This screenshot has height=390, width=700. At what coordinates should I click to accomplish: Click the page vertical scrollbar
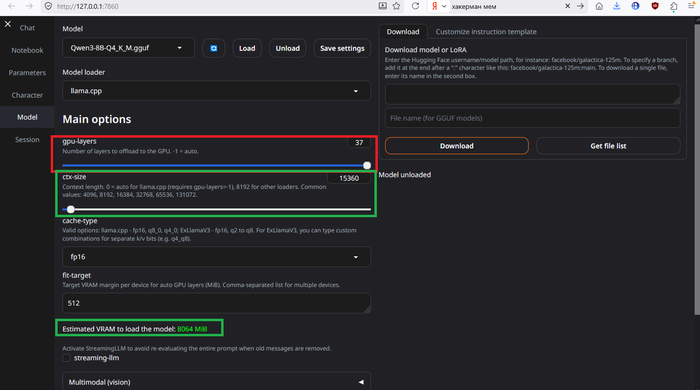697,170
